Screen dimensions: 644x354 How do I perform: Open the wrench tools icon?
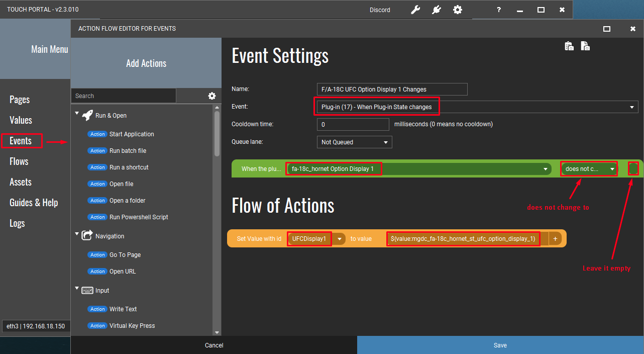pyautogui.click(x=415, y=10)
